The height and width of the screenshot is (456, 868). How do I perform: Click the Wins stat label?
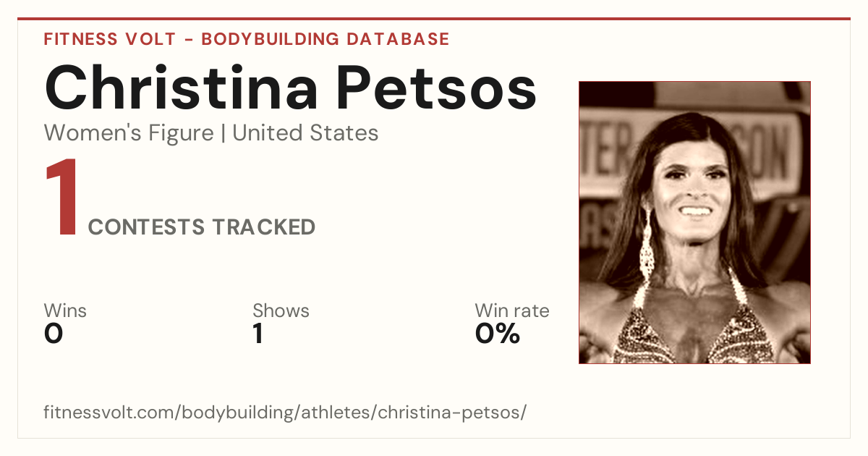[65, 311]
